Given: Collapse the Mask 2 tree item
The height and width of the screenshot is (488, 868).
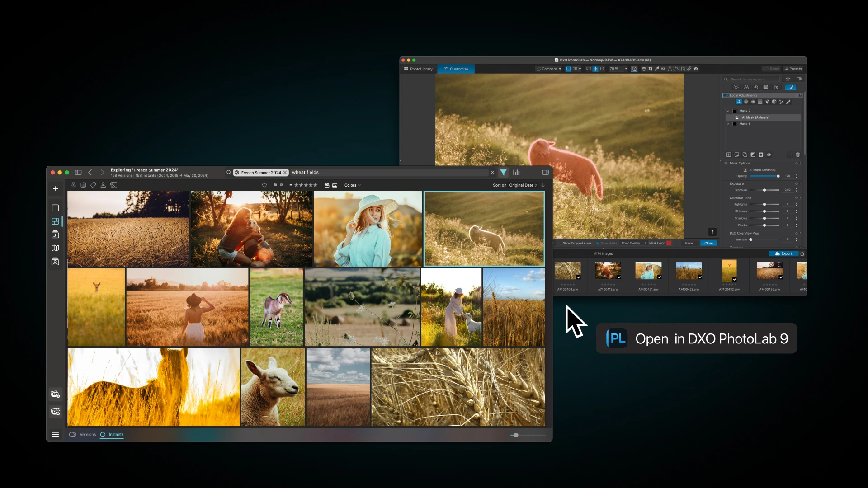Looking at the screenshot, I should coord(728,111).
